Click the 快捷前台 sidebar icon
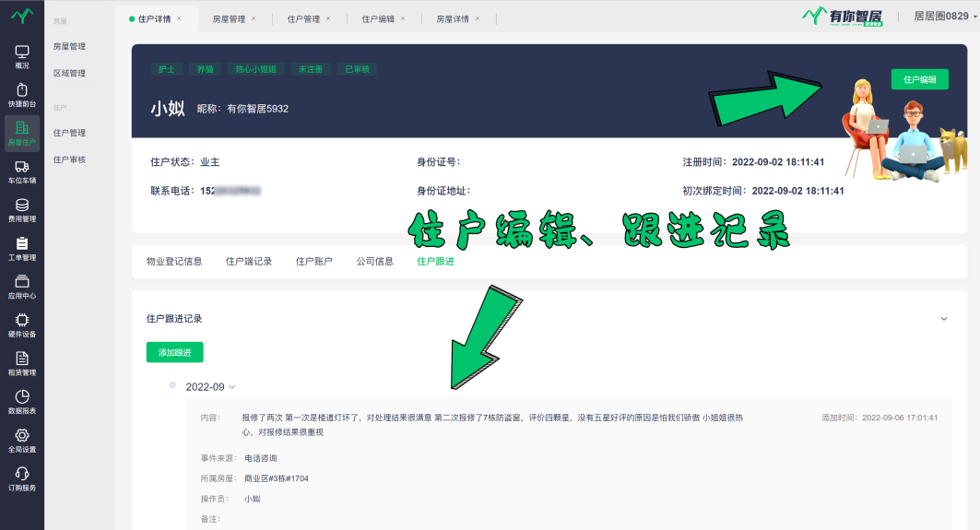This screenshot has width=980, height=530. pos(21,90)
